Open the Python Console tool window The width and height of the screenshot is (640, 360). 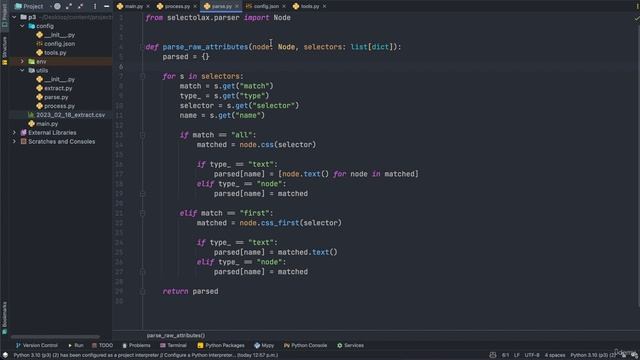pyautogui.click(x=305, y=345)
